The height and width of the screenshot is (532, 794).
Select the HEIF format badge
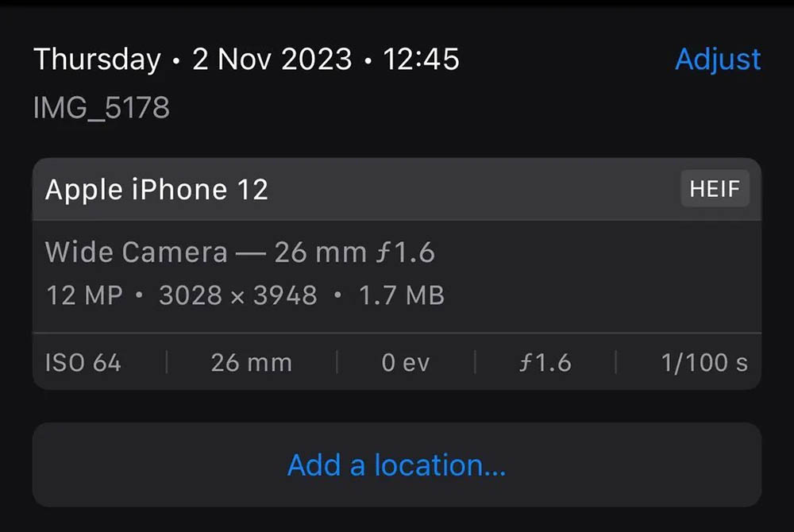[715, 189]
